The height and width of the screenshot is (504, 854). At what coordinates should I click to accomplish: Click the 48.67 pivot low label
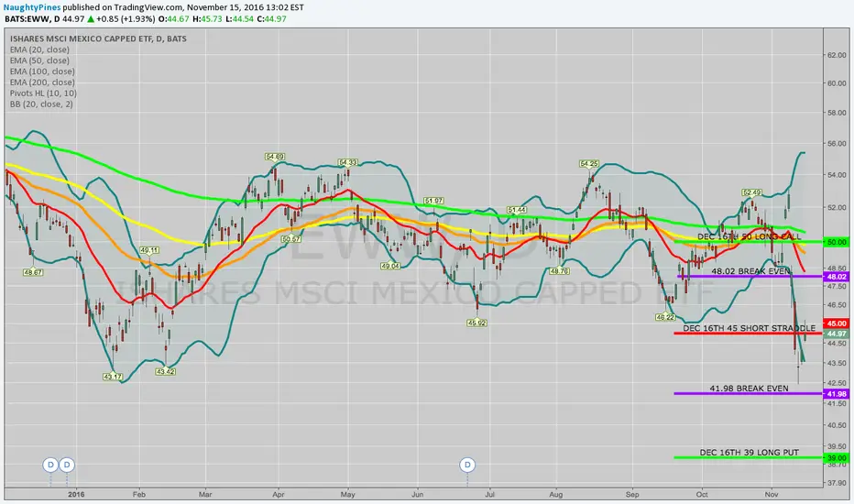coord(33,272)
